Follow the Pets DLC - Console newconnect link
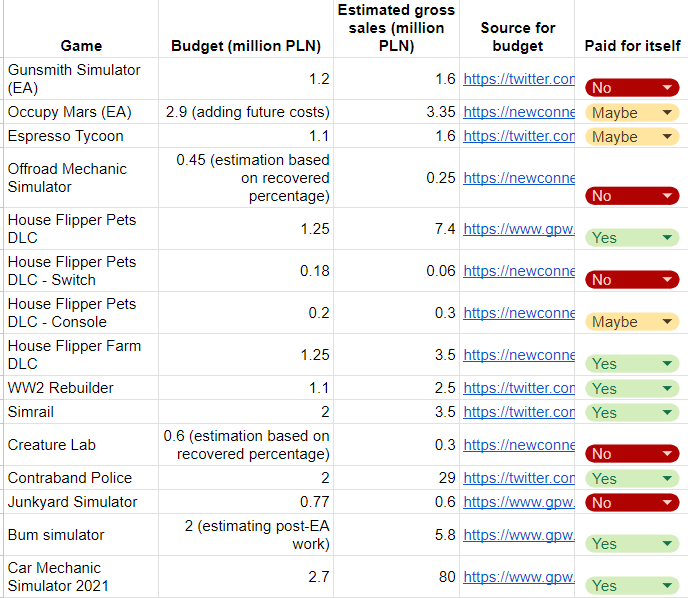688x598 pixels. pos(519,313)
